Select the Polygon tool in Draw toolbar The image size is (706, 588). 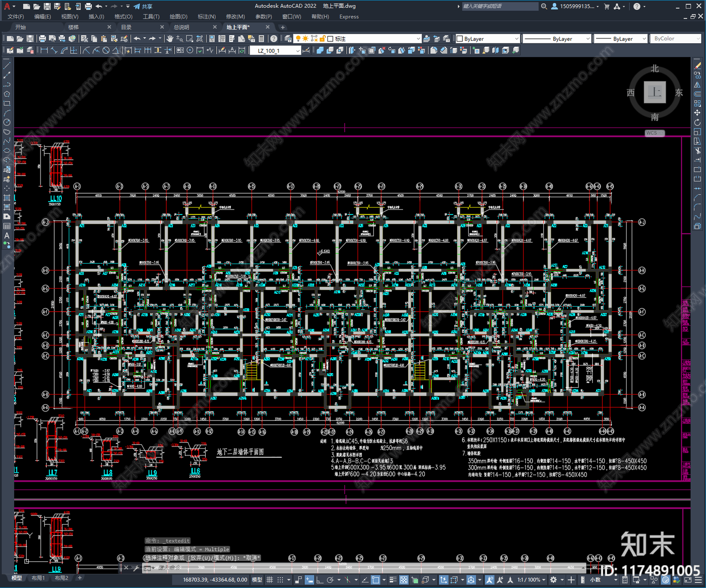7,94
